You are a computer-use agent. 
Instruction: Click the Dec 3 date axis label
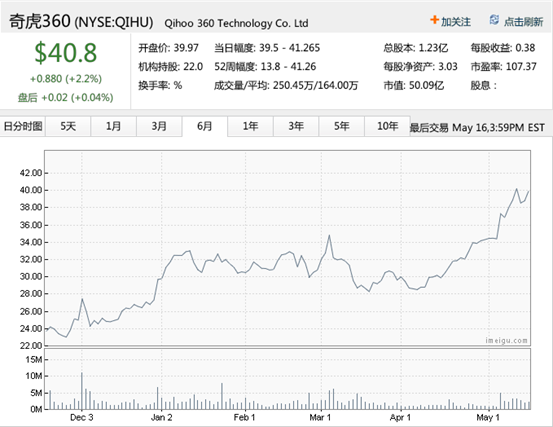tap(81, 417)
